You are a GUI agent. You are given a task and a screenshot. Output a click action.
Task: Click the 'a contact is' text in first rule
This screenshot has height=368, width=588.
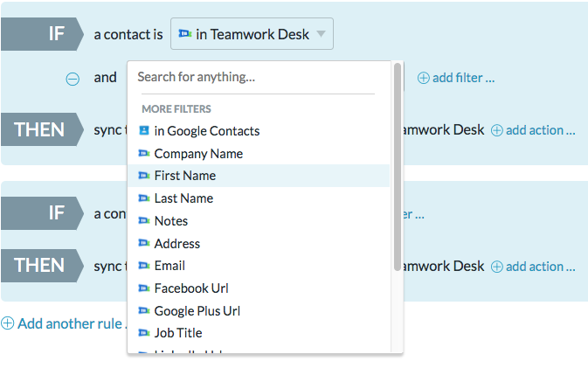pos(128,34)
